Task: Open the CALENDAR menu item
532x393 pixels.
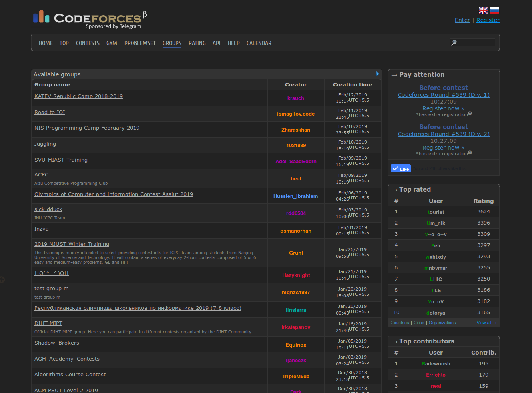Action: point(259,43)
